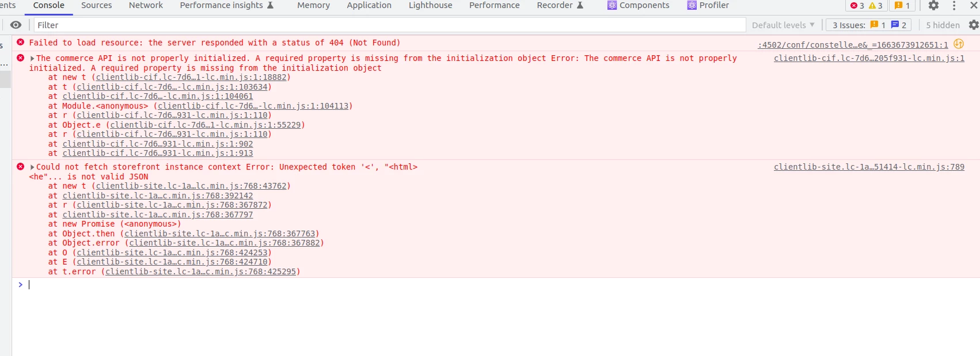The height and width of the screenshot is (356, 980).
Task: Click the 'at new Promise (<anonymous>)' stack line
Action: [115, 224]
